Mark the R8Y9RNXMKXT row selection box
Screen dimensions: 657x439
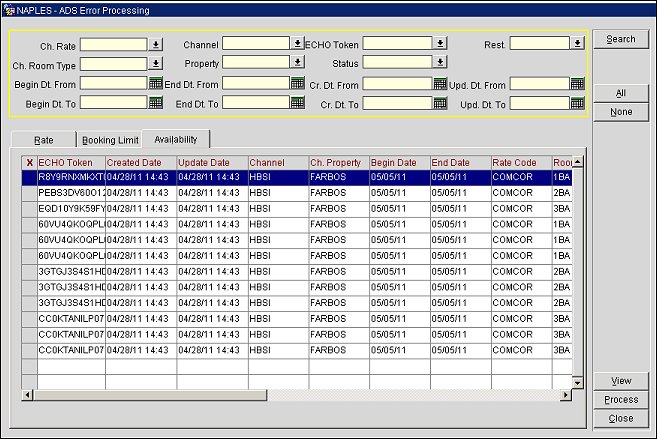29,177
